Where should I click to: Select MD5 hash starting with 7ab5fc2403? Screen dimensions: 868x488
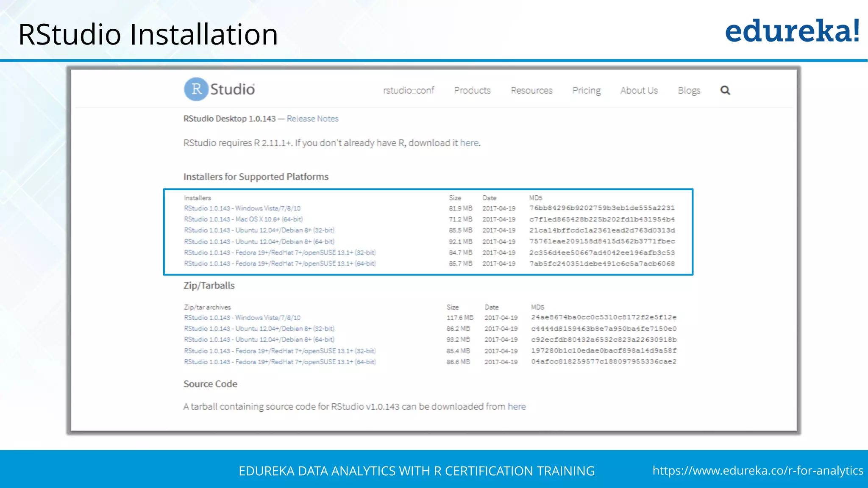pyautogui.click(x=602, y=263)
